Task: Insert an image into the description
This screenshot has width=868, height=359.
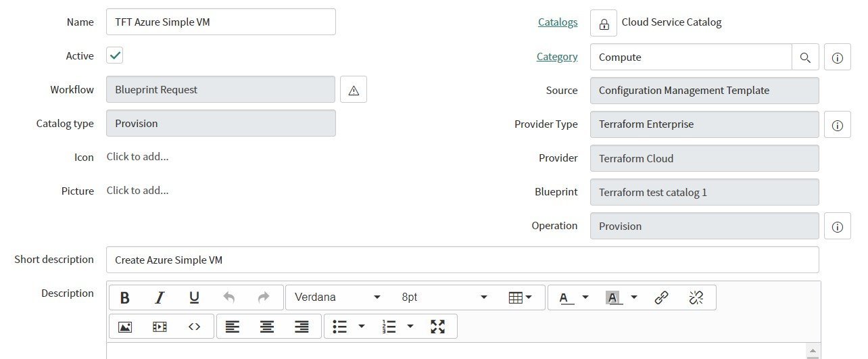Action: coord(125,327)
